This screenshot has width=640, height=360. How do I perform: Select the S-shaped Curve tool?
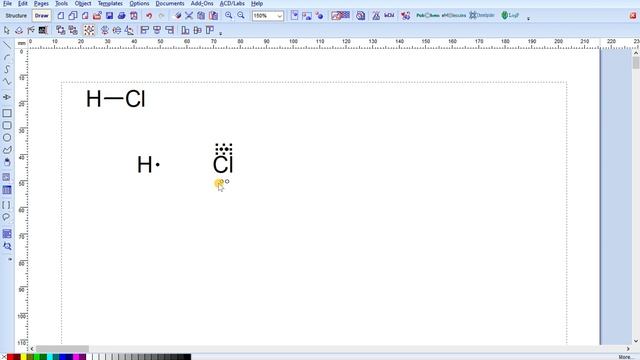pyautogui.click(x=7, y=69)
